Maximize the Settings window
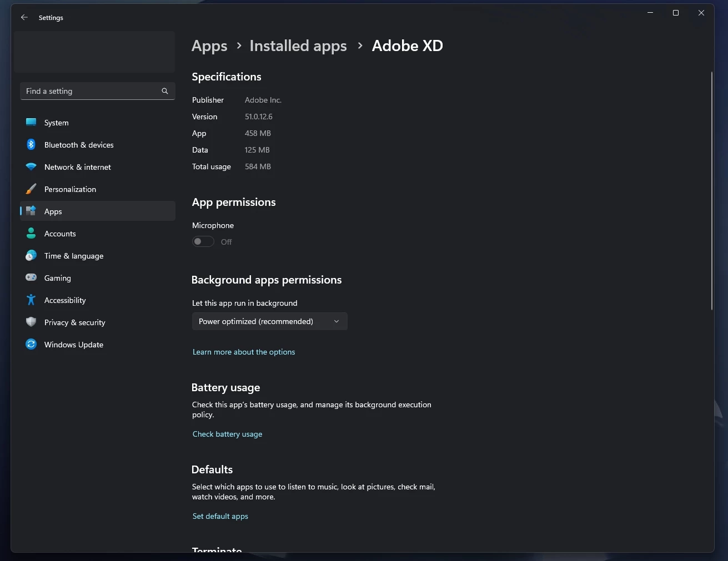The image size is (728, 561). pos(676,13)
